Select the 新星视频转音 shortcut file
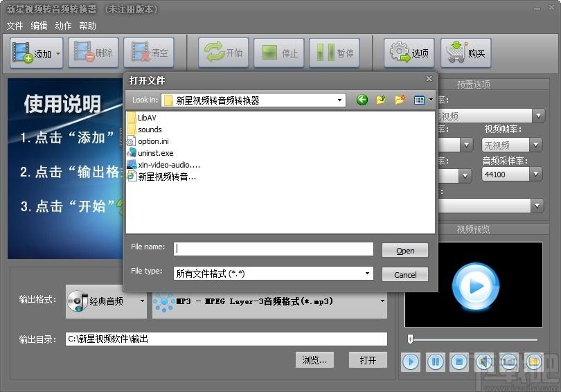The width and height of the screenshot is (561, 392). pyautogui.click(x=161, y=177)
